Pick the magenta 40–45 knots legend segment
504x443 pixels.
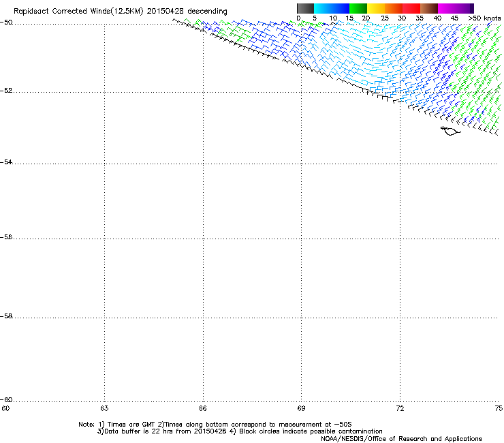454,8
